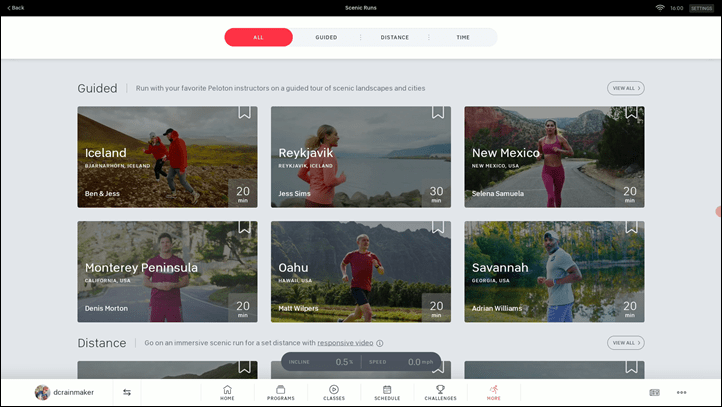This screenshot has height=407, width=722.
Task: Open the three-dot overflow menu
Action: click(681, 392)
